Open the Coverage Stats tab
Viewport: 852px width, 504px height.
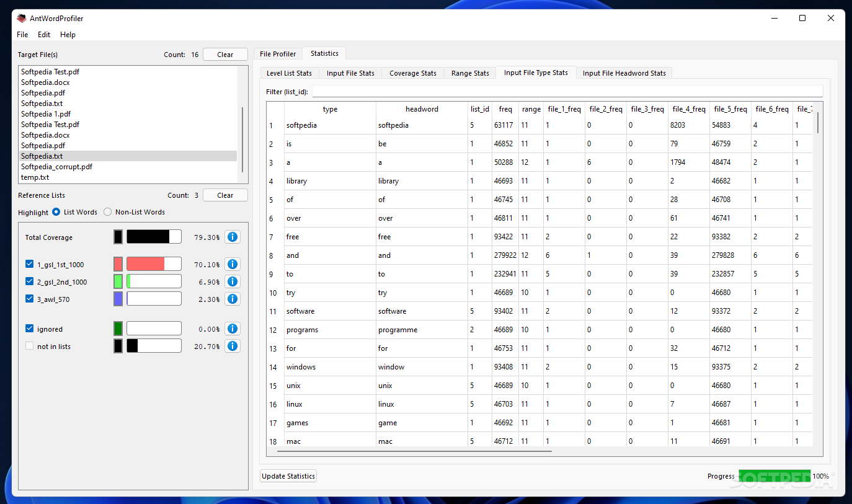[x=413, y=73]
